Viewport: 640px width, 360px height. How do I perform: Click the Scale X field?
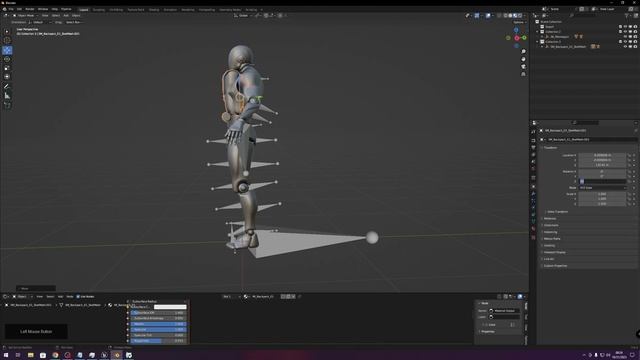tap(602, 194)
